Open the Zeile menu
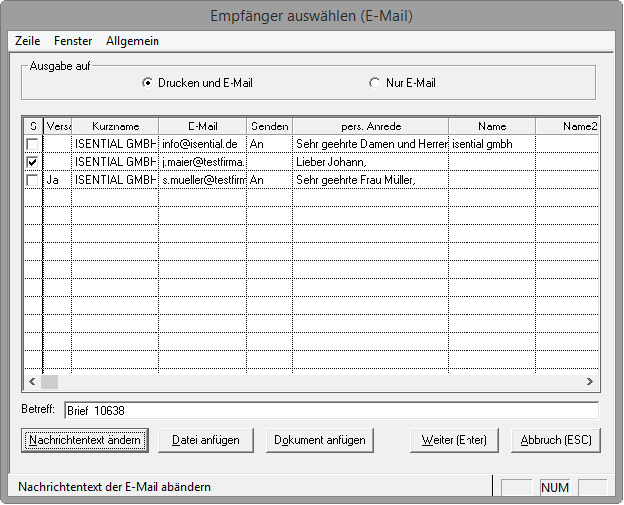This screenshot has width=624, height=505. pyautogui.click(x=28, y=41)
